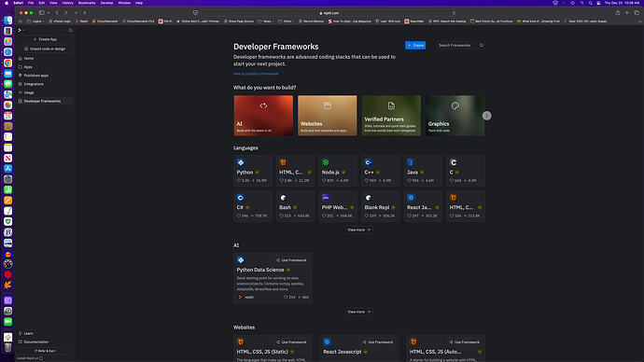Choose the Java framework icon
This screenshot has height=362, width=644.
tap(411, 162)
